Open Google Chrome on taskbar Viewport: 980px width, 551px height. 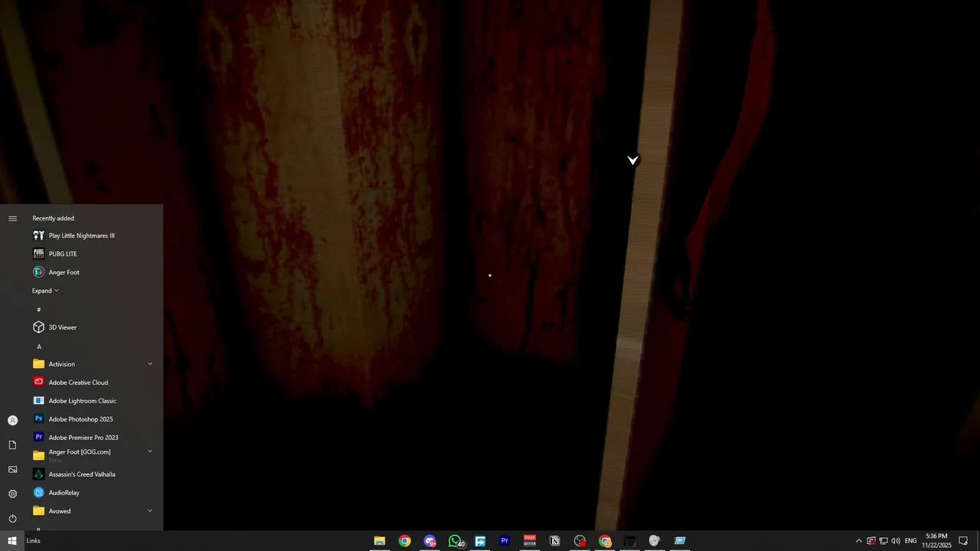pos(404,541)
